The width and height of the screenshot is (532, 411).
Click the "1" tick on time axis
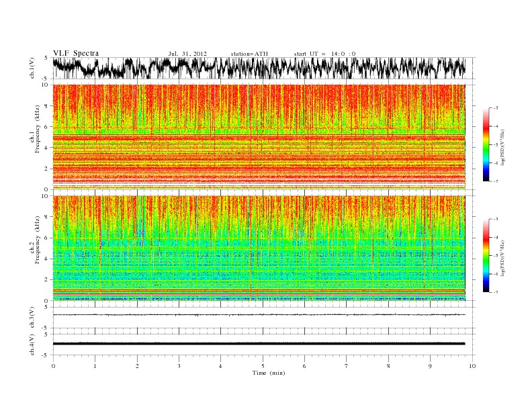pyautogui.click(x=95, y=366)
